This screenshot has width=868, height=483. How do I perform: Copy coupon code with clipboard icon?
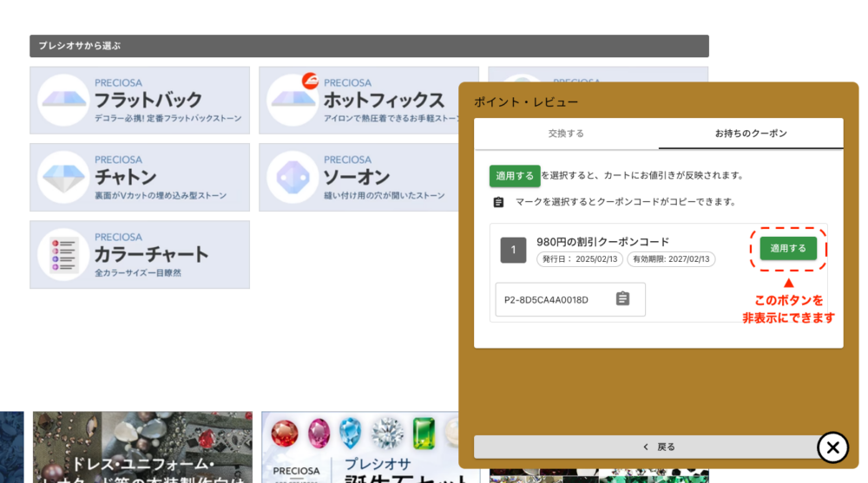pyautogui.click(x=622, y=299)
